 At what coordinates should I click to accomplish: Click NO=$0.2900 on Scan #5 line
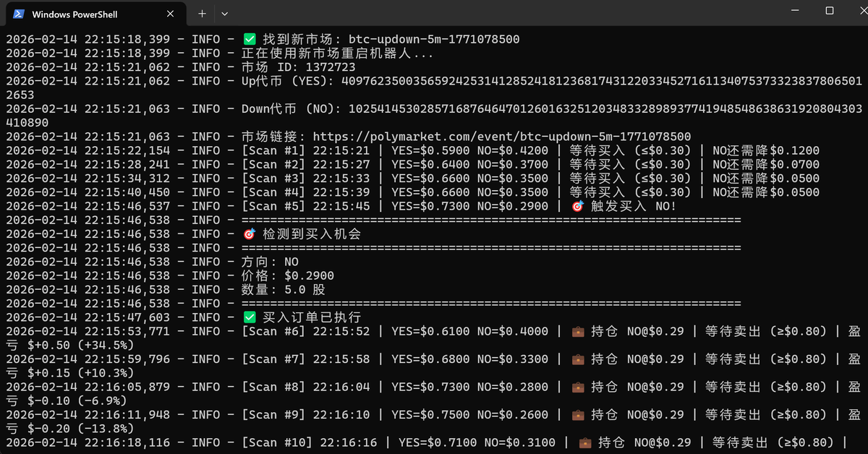point(513,206)
